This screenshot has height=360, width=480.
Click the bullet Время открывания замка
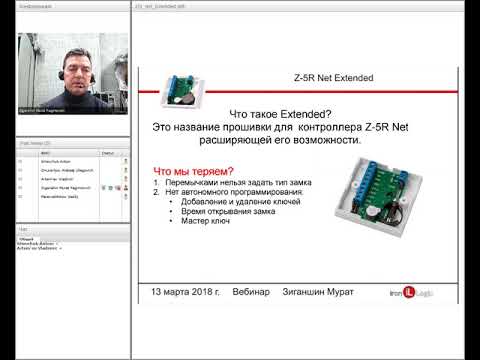[228, 211]
